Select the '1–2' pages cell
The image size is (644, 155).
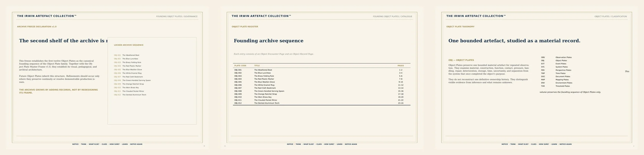tap(401, 70)
